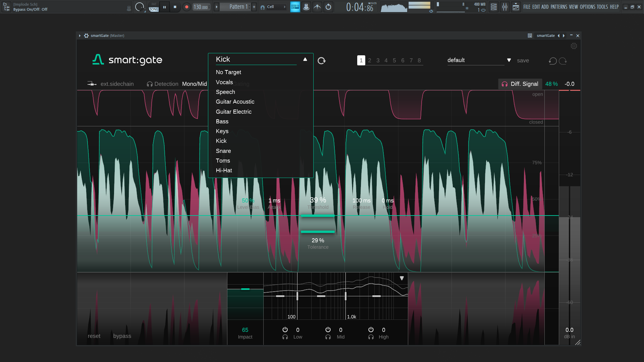Click the plugin gear icon in smartGate title bar
The image size is (644, 362).
click(x=86, y=36)
